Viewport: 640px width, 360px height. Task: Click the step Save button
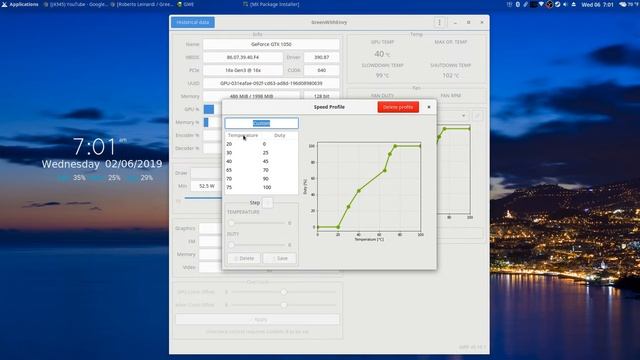(280, 258)
